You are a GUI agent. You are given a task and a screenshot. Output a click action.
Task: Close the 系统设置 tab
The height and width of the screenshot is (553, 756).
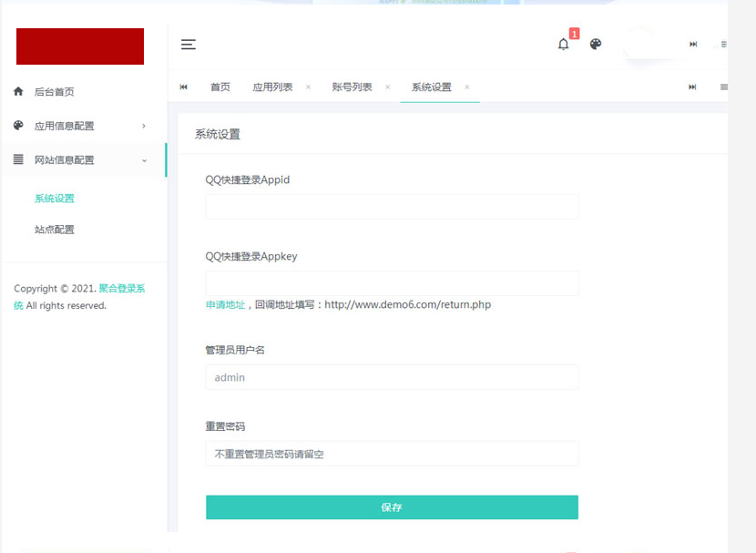point(467,87)
